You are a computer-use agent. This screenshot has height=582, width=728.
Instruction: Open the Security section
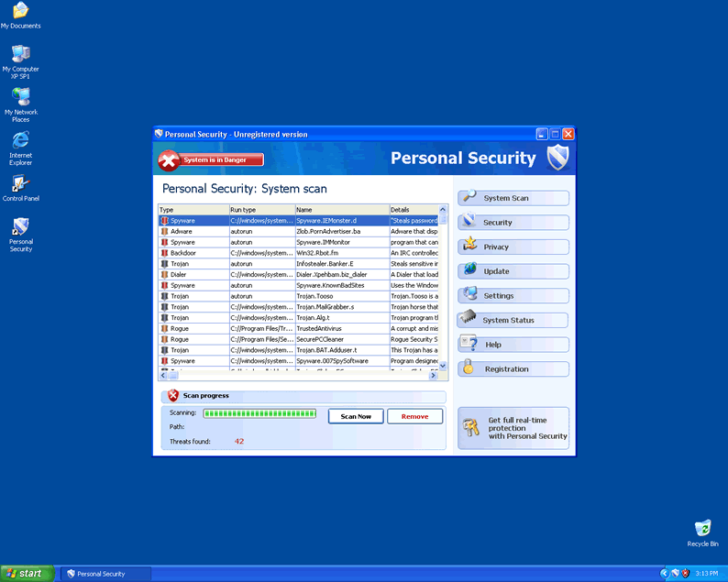point(513,223)
